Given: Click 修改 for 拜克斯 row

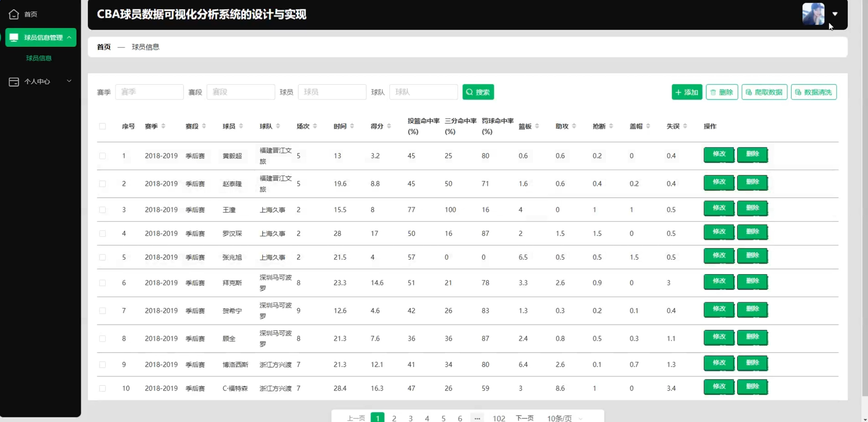Looking at the screenshot, I should click(719, 282).
